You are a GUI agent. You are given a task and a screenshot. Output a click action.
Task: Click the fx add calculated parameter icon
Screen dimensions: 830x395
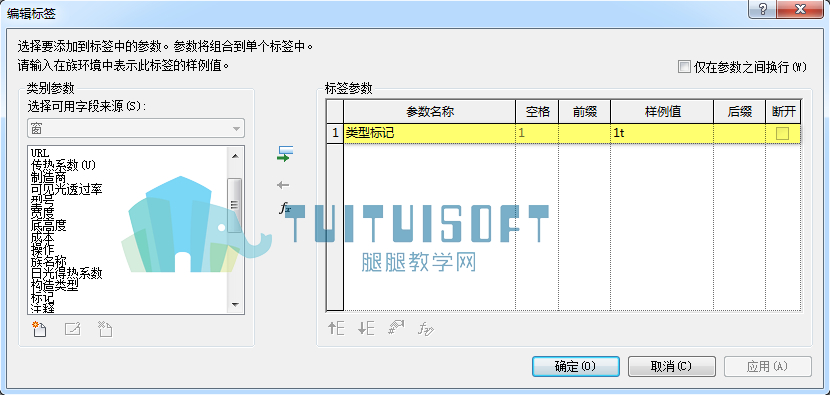(285, 209)
